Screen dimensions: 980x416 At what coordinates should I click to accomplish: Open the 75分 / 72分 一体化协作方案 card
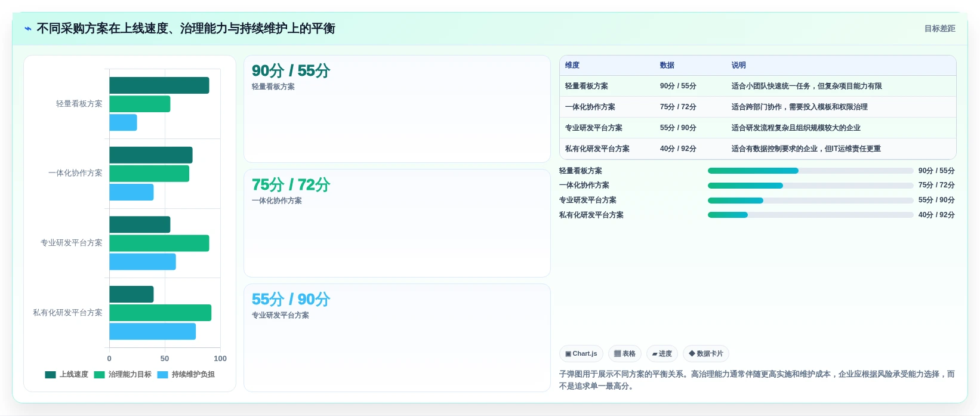coord(397,223)
